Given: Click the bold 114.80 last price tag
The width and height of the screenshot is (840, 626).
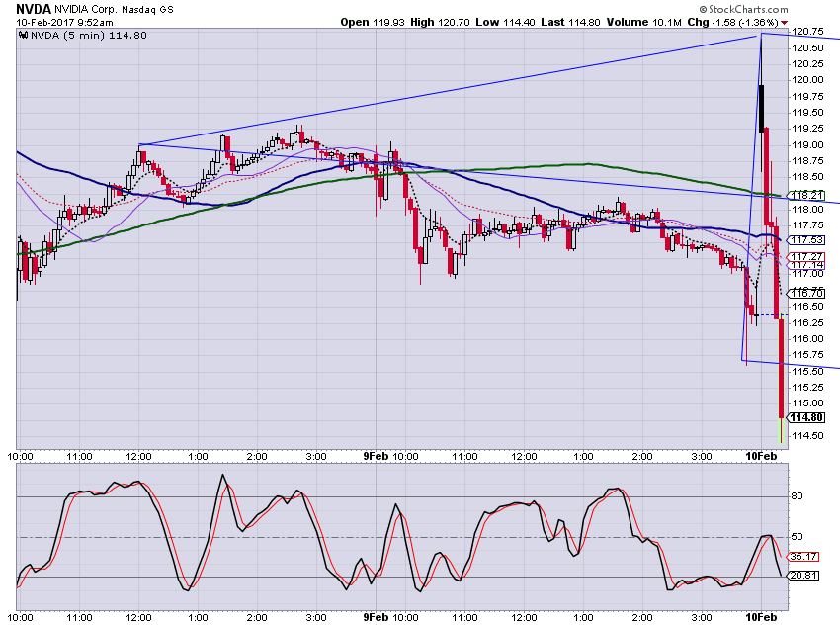Looking at the screenshot, I should [x=806, y=418].
